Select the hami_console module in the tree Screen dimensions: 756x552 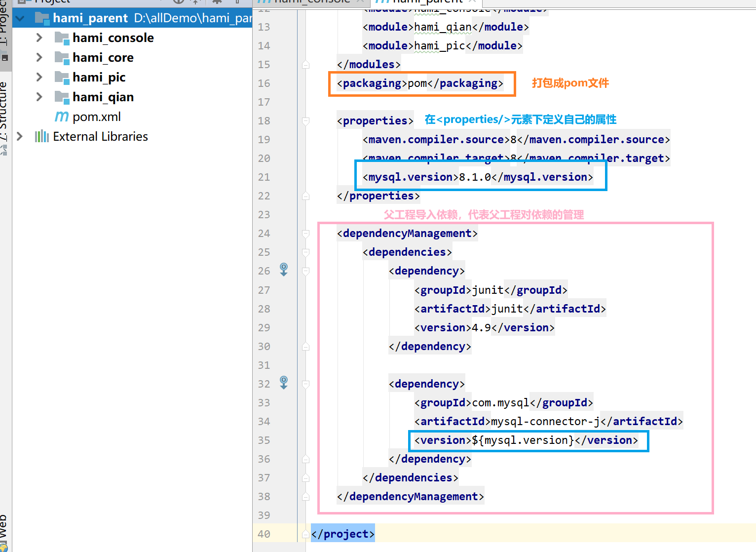[x=113, y=38]
